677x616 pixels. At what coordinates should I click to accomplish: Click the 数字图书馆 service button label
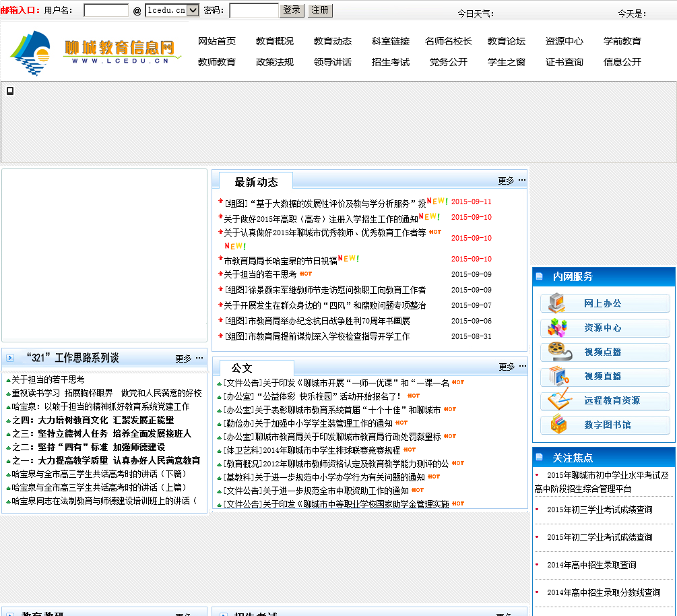608,425
